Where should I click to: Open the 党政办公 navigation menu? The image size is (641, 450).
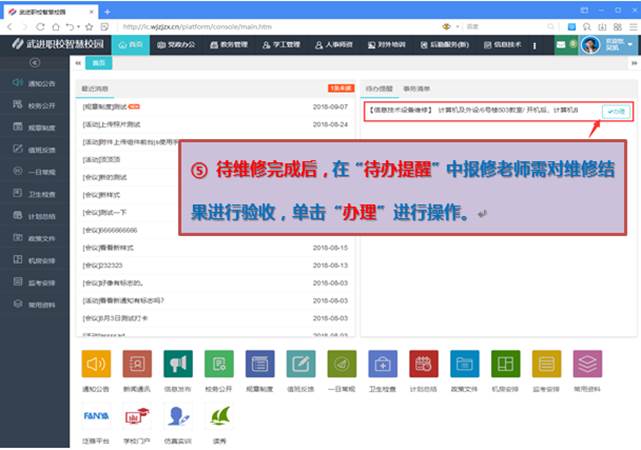176,45
